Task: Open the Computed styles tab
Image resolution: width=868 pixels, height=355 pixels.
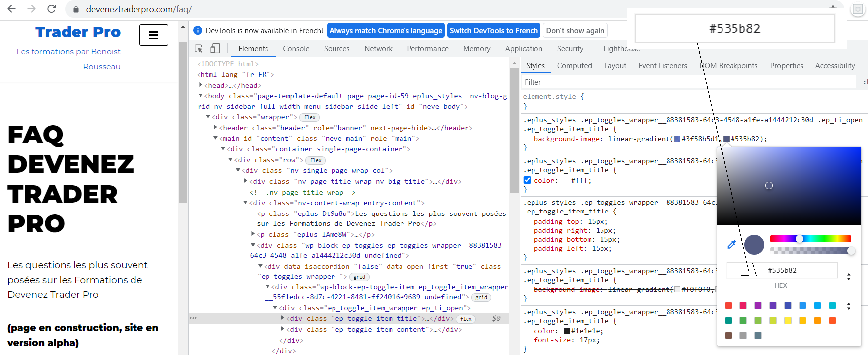Action: click(x=574, y=66)
